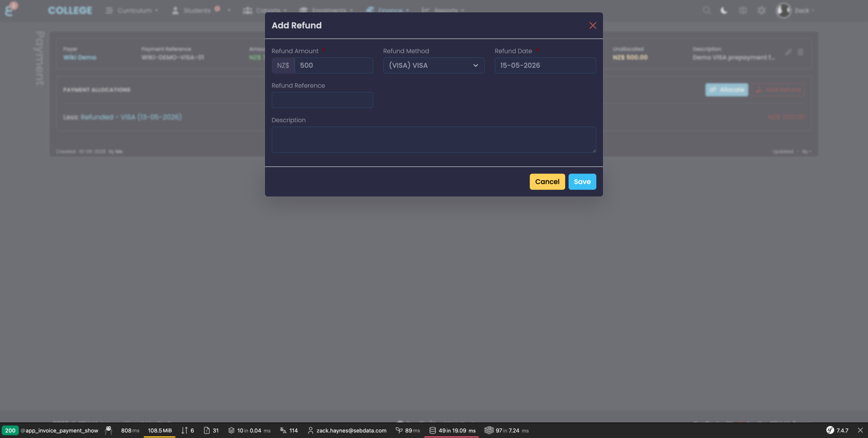Click the edit pencil icon on payment
Image resolution: width=868 pixels, height=438 pixels.
[x=788, y=52]
